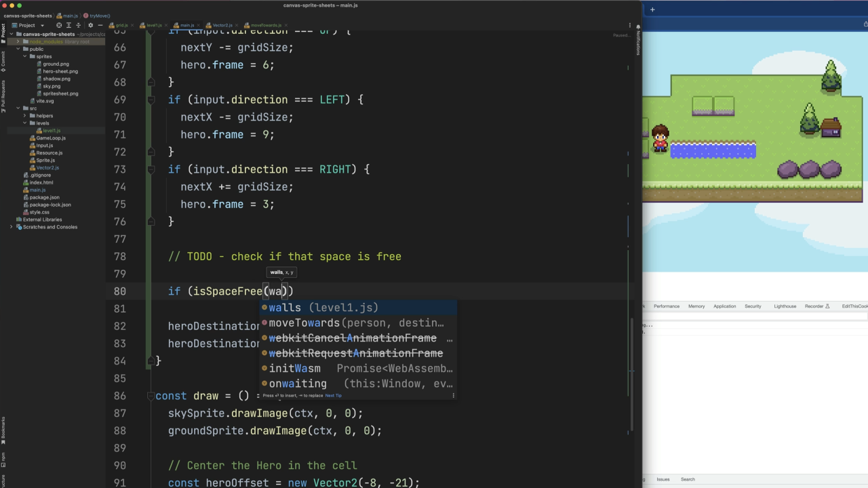Open Lighthouse tab in browser DevTools
The image size is (868, 488).
785,306
